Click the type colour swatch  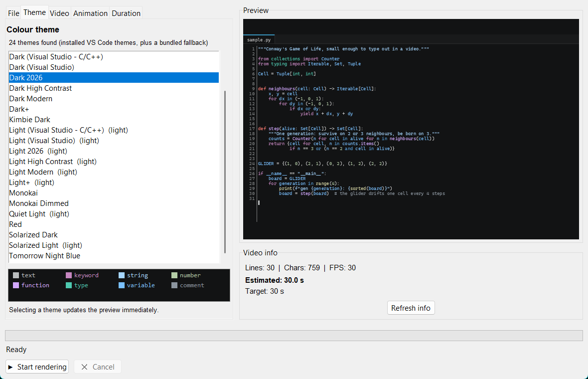click(x=69, y=285)
